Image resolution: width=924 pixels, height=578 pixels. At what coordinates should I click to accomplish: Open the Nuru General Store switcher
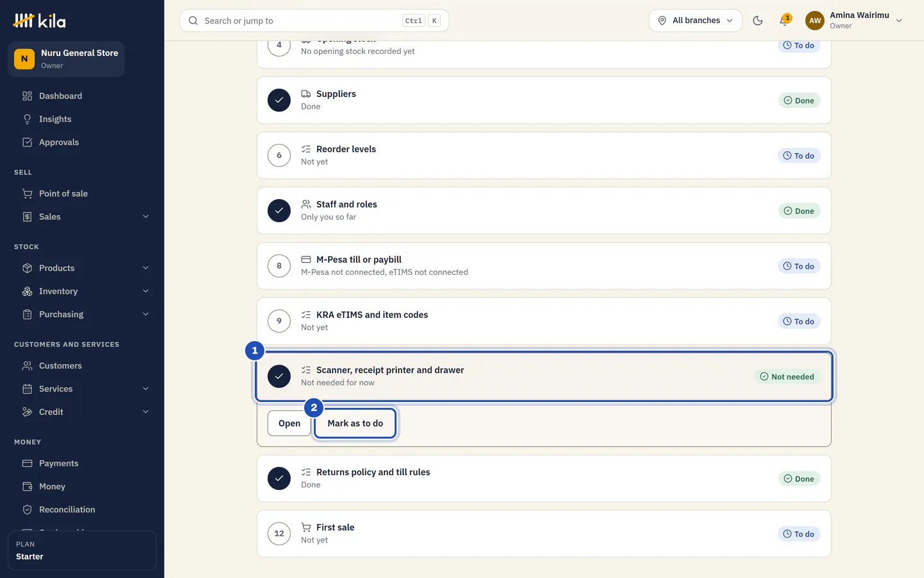click(66, 59)
